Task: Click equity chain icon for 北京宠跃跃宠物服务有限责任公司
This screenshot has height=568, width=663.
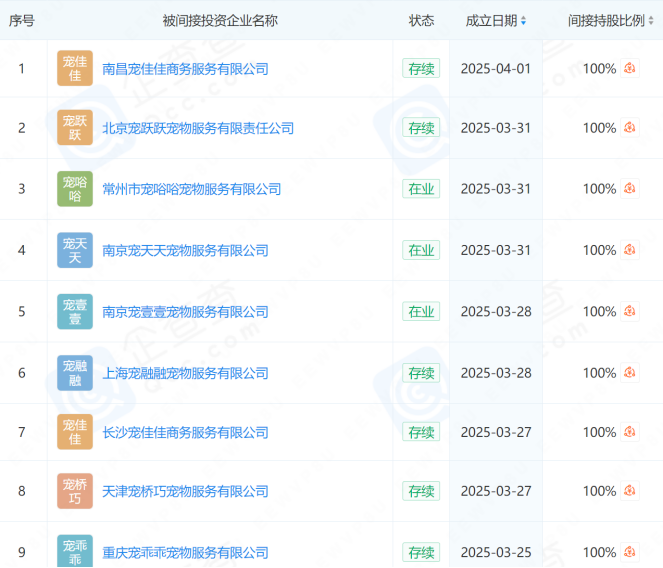Action: [x=630, y=128]
